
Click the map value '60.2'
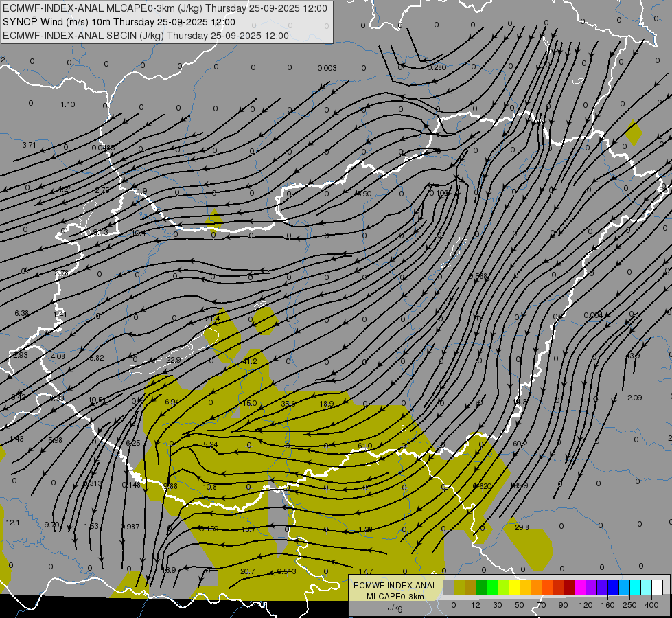pyautogui.click(x=520, y=444)
